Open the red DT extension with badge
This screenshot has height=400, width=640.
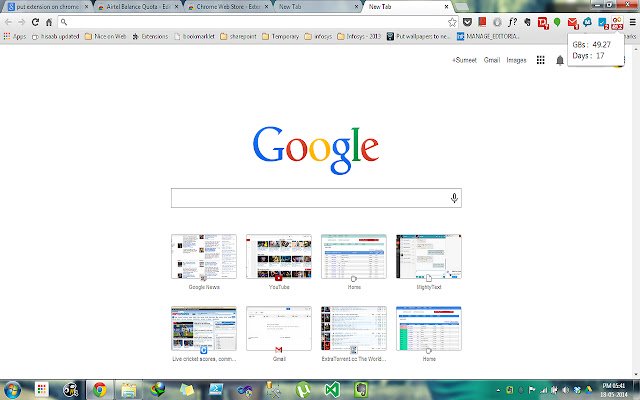click(542, 23)
